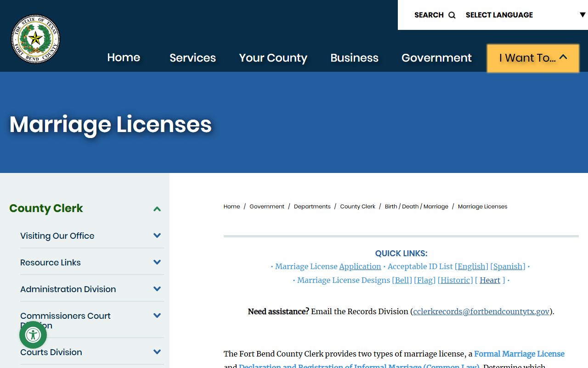Open Courts Division sidebar link
Viewport: 588px width, 368px height.
coord(51,352)
